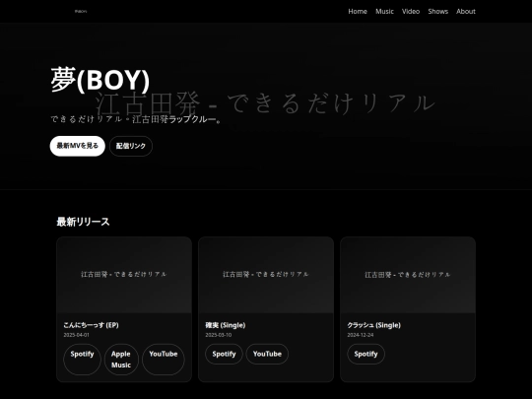Navigate to Shows
Image resolution: width=532 pixels, height=399 pixels.
[x=437, y=11]
